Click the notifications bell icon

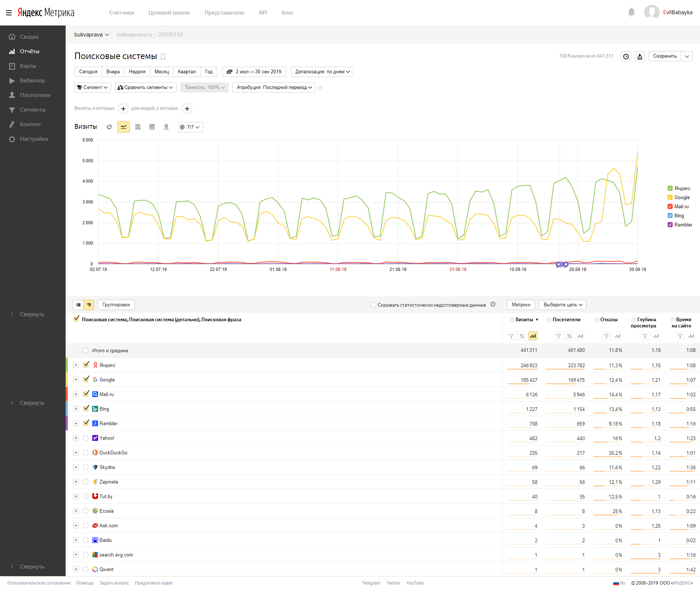tap(631, 12)
